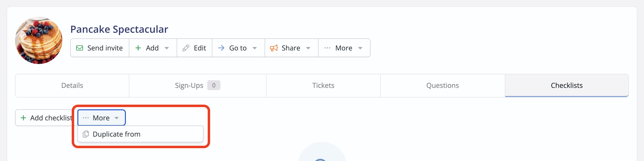Expand the Go to dropdown arrow
This screenshot has width=644, height=161.
click(x=255, y=48)
